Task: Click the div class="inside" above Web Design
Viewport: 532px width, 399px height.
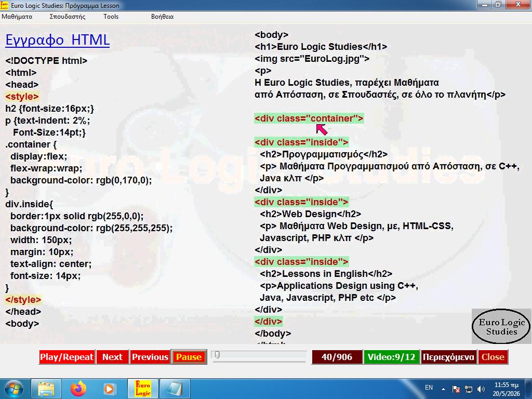Action: 301,202
